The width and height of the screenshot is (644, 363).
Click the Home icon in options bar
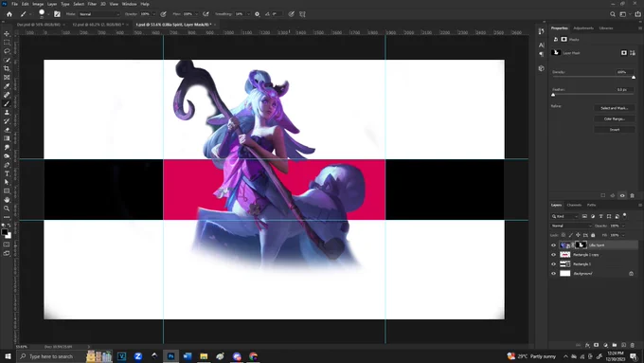[x=9, y=14]
